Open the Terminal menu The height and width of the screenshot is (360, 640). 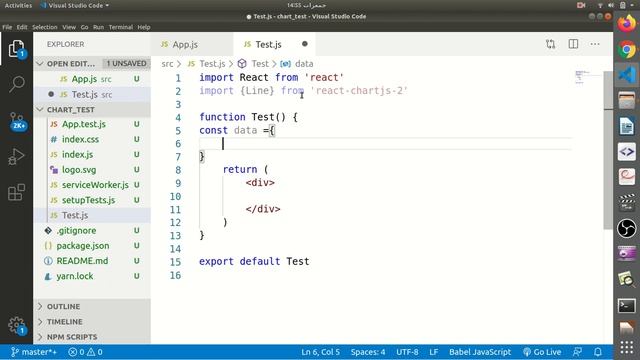120,27
